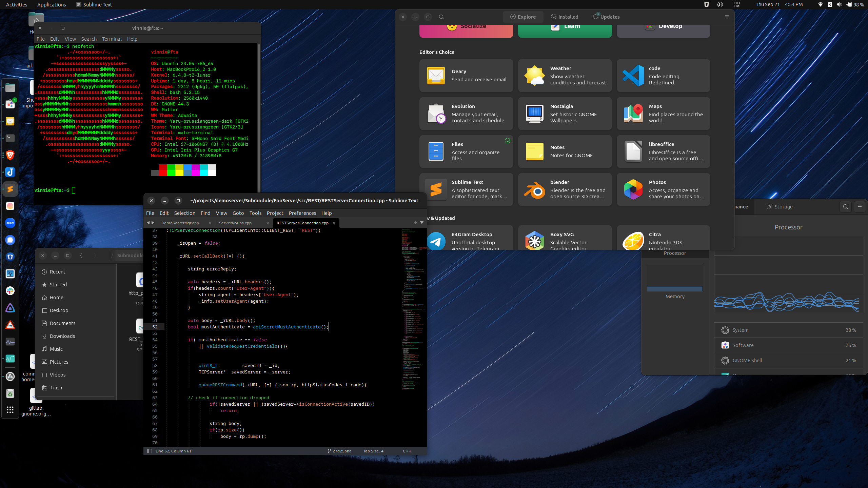This screenshot has height=488, width=868.
Task: Open Signal from the dock
Action: coord(10,240)
